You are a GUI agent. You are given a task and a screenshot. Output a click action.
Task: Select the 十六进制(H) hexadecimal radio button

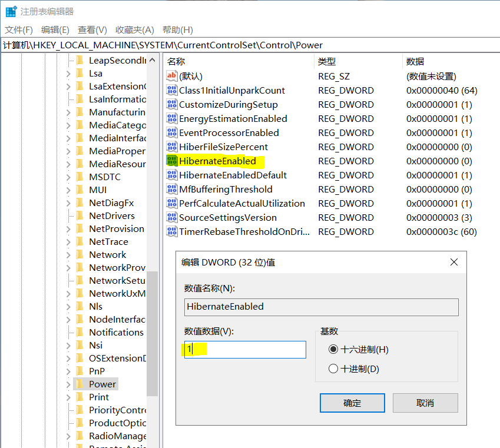333,349
